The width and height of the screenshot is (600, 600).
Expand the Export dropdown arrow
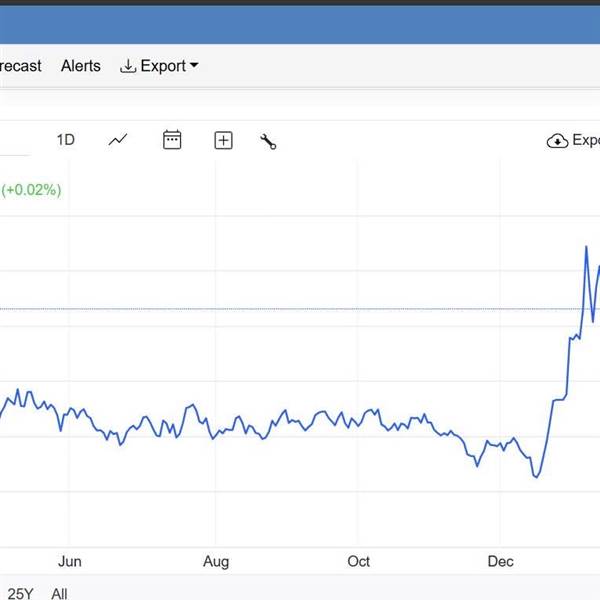point(194,66)
